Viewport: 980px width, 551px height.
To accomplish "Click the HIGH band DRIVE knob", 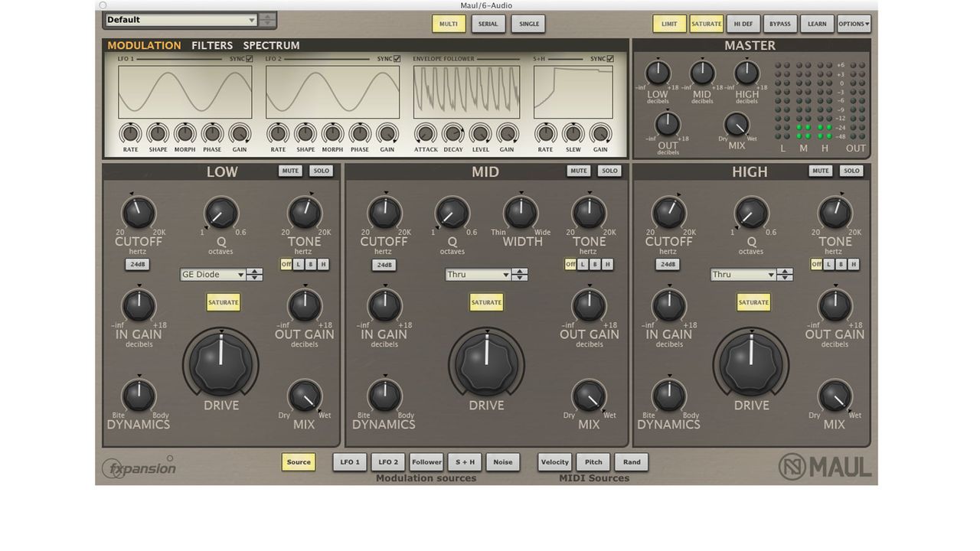I will (751, 364).
